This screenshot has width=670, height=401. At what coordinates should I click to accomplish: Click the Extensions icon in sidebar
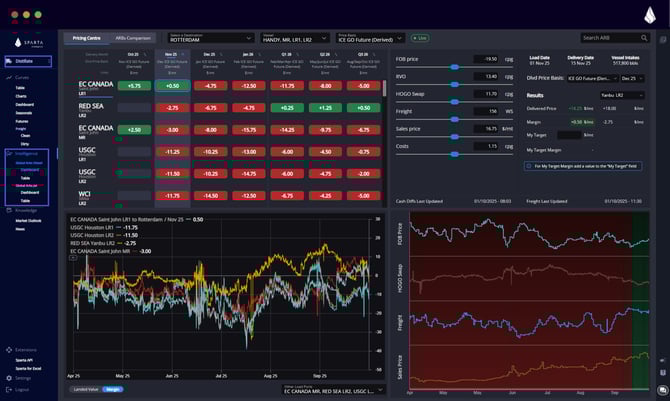pos(8,350)
